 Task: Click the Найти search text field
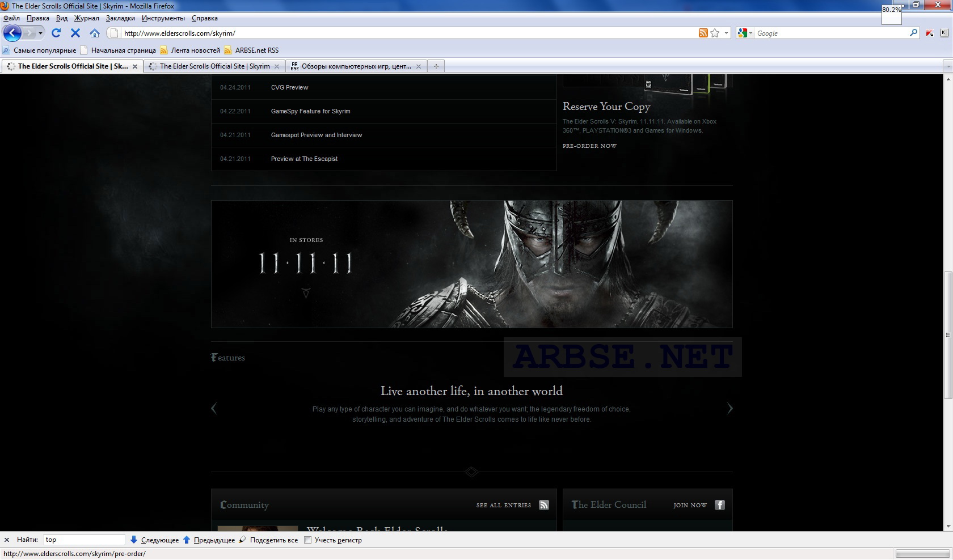[84, 540]
